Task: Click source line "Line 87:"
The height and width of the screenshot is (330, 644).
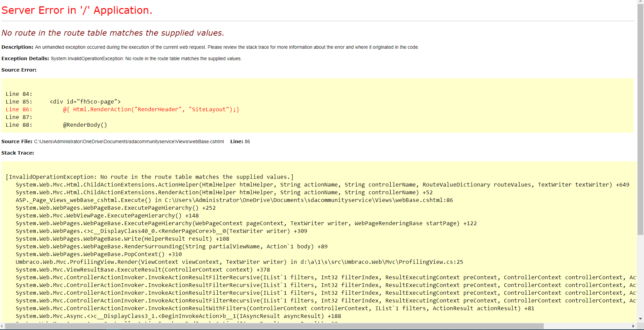Action: [19, 117]
